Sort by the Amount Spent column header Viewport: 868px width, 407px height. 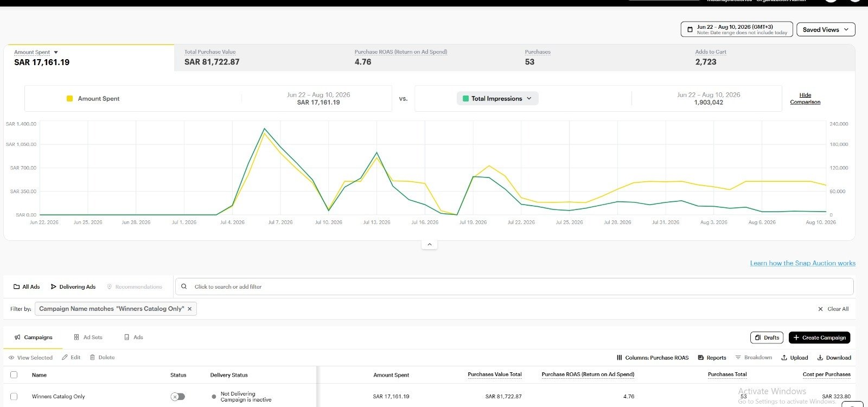[x=391, y=375]
